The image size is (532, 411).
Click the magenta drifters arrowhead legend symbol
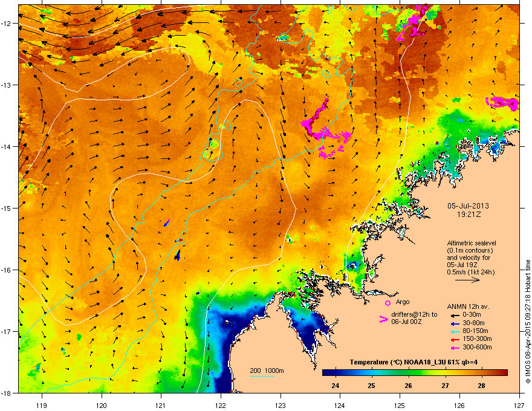(x=383, y=319)
